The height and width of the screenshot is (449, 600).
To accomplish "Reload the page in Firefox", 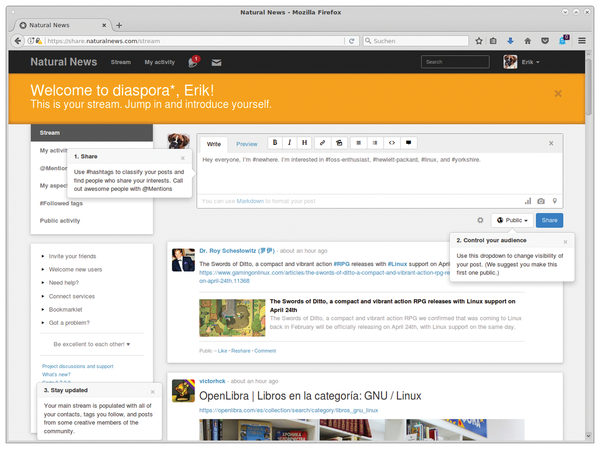I will pos(351,41).
